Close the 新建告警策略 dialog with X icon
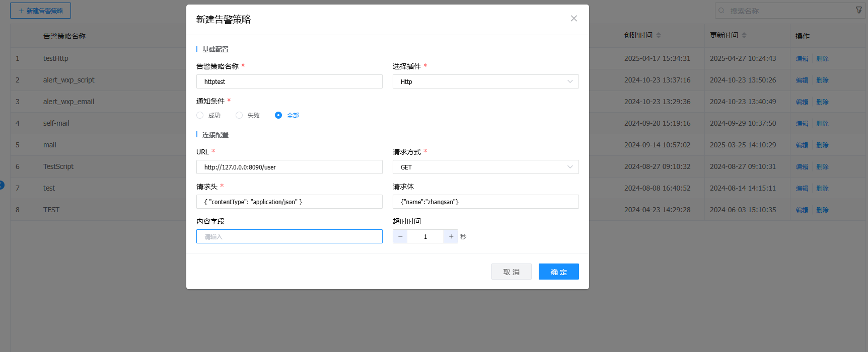 pos(573,19)
